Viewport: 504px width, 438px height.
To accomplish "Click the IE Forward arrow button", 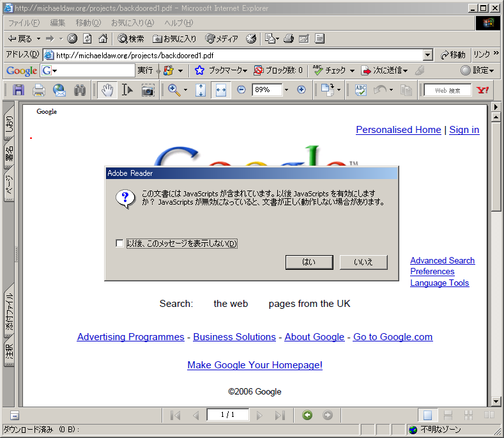I will [50, 39].
